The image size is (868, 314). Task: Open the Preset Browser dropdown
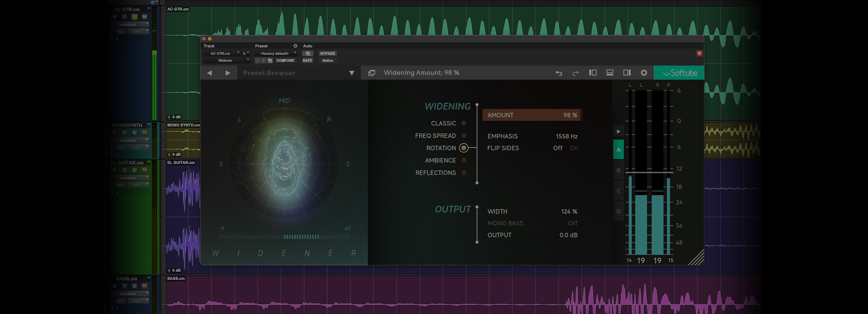click(x=351, y=73)
